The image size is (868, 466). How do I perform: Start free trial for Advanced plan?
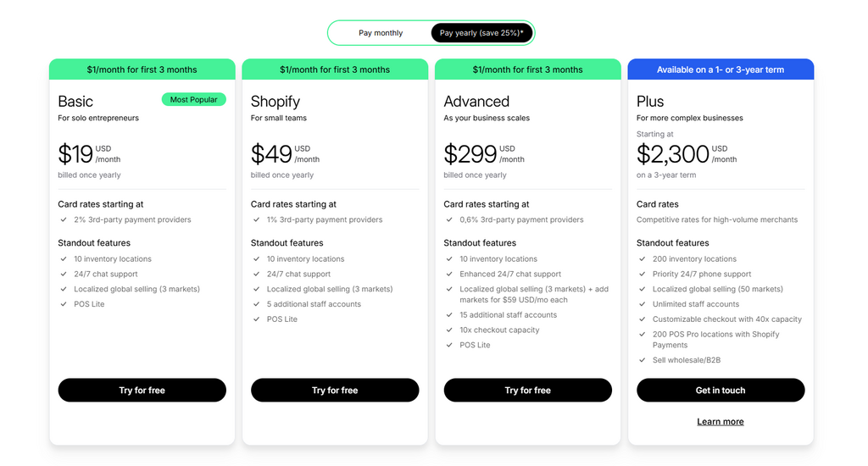coord(527,391)
